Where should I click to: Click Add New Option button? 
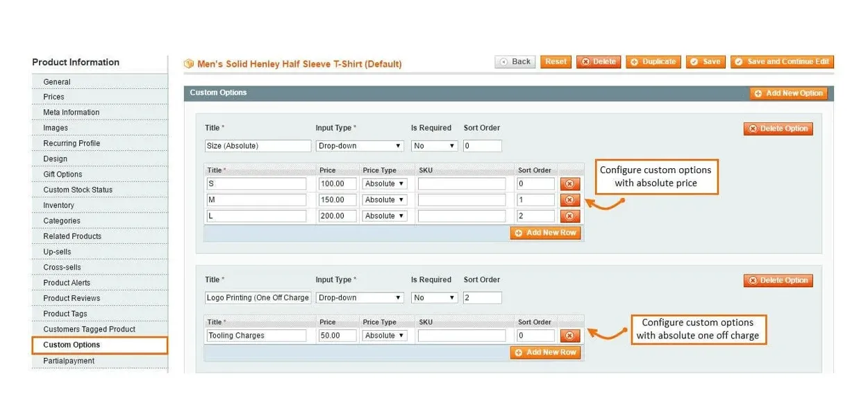coord(788,93)
